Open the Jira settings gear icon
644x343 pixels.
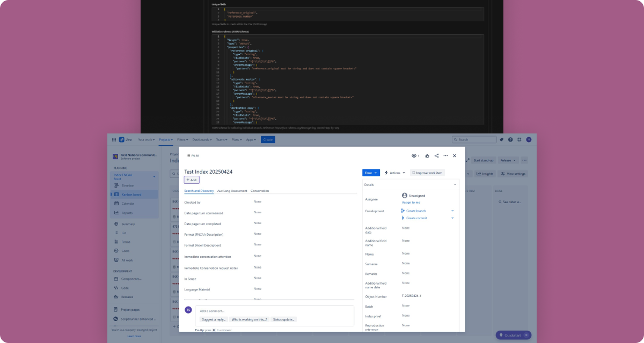click(519, 139)
